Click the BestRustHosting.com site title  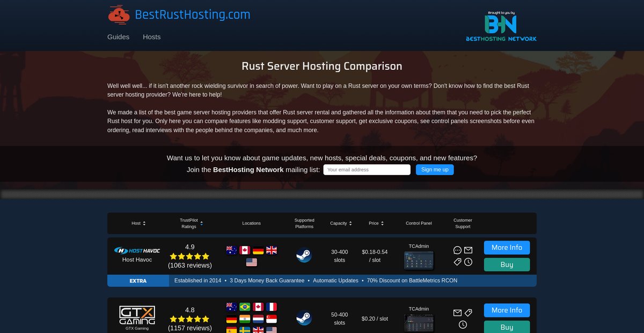click(193, 15)
